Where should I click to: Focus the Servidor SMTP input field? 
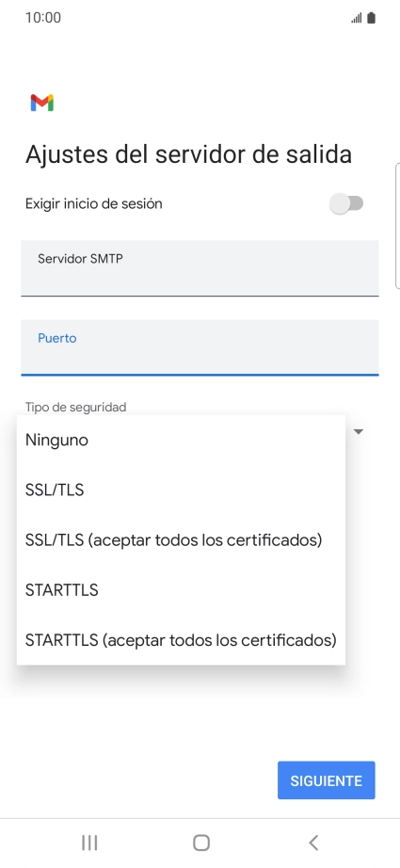point(200,268)
